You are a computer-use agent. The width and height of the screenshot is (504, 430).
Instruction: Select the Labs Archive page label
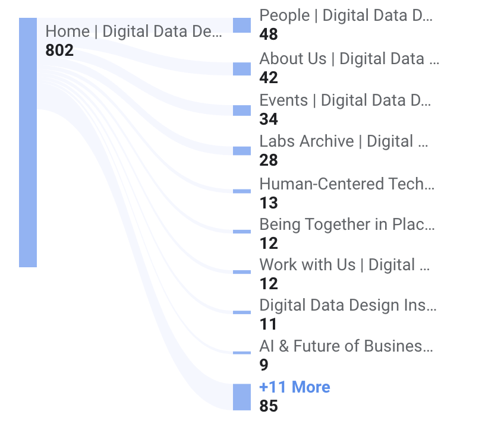(345, 141)
